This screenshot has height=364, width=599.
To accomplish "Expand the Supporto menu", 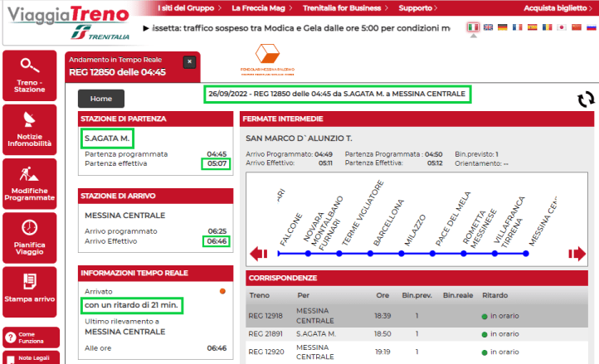I will coord(441,8).
